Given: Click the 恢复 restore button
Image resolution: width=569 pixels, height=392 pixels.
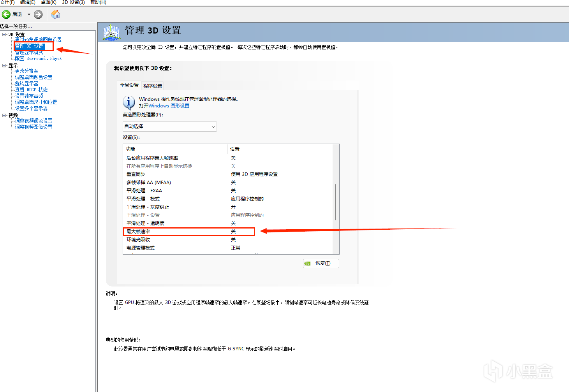Looking at the screenshot, I should click(x=321, y=264).
